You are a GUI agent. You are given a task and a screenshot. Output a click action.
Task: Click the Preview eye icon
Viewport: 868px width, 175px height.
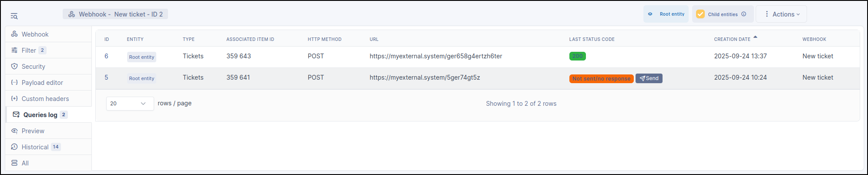tap(14, 131)
